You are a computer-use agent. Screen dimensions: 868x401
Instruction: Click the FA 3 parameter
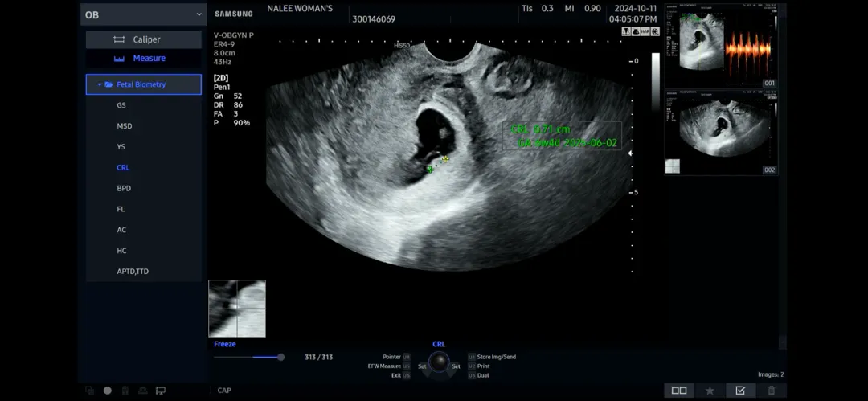[x=227, y=113]
